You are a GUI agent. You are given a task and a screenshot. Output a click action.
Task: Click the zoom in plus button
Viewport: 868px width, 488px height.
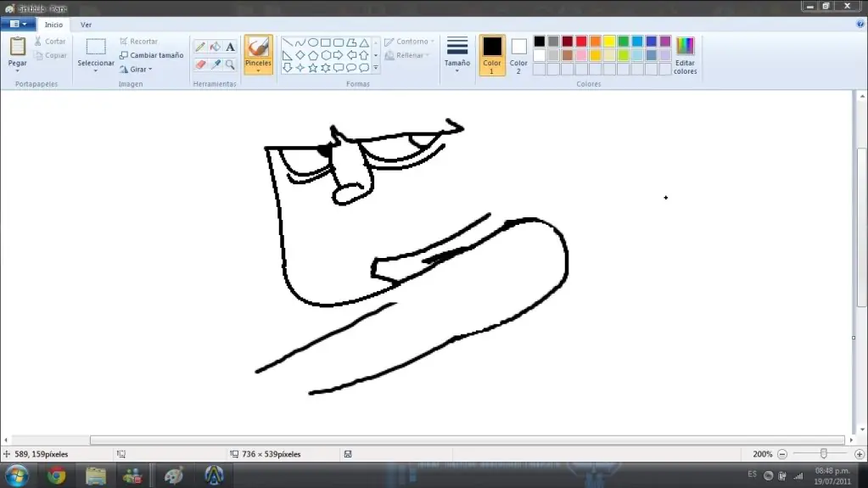point(860,454)
